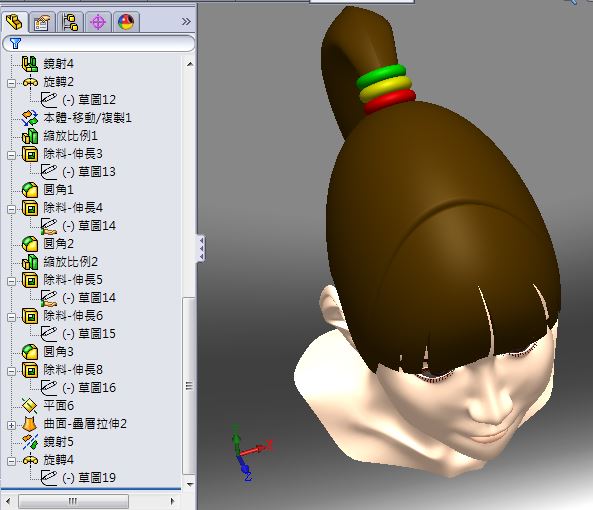The height and width of the screenshot is (510, 593).
Task: Select the 除料-伸長4 cut-extrude icon
Action: 29,208
